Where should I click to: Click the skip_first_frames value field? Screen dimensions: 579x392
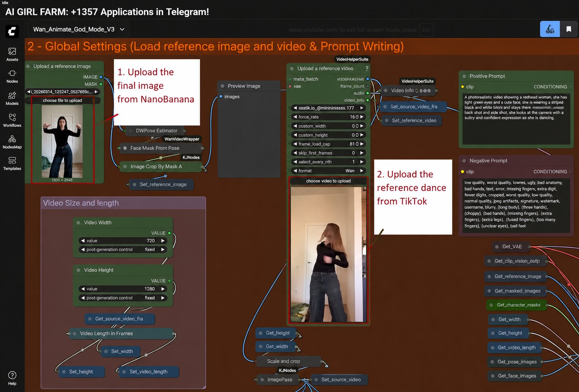[x=328, y=153]
